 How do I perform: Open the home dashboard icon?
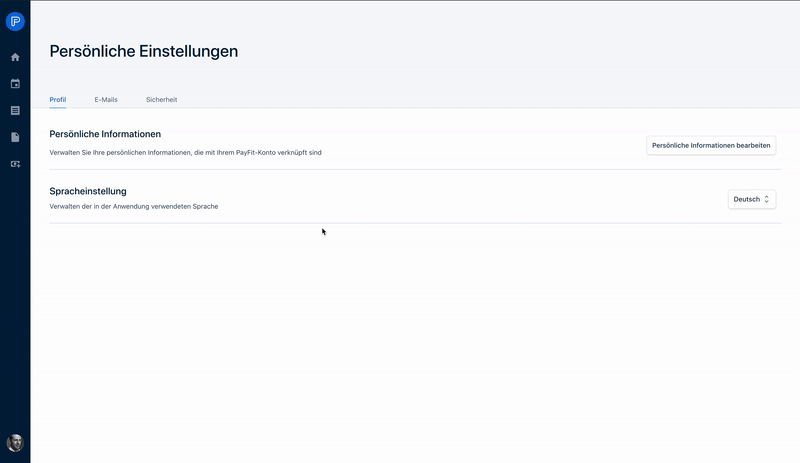click(15, 57)
